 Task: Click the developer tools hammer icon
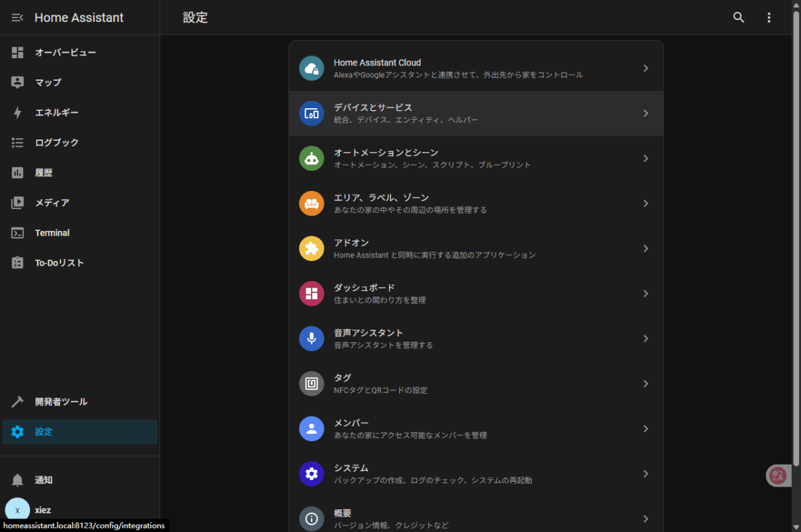point(17,402)
